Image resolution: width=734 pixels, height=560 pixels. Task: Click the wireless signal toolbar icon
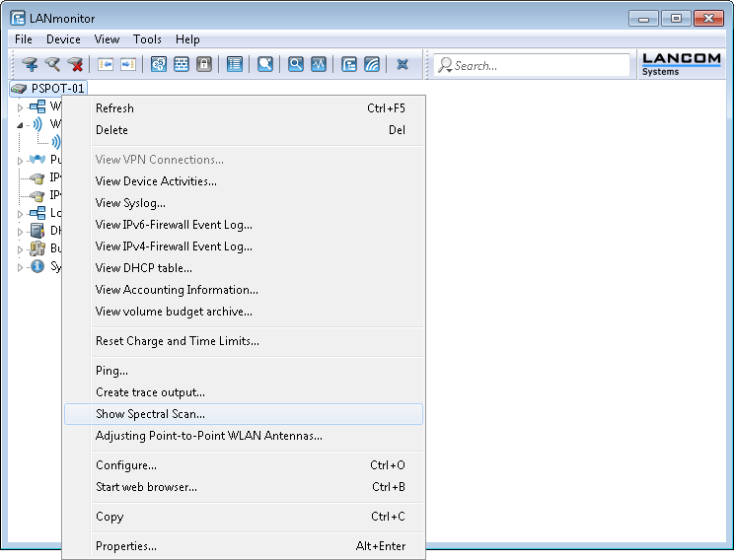[x=371, y=64]
